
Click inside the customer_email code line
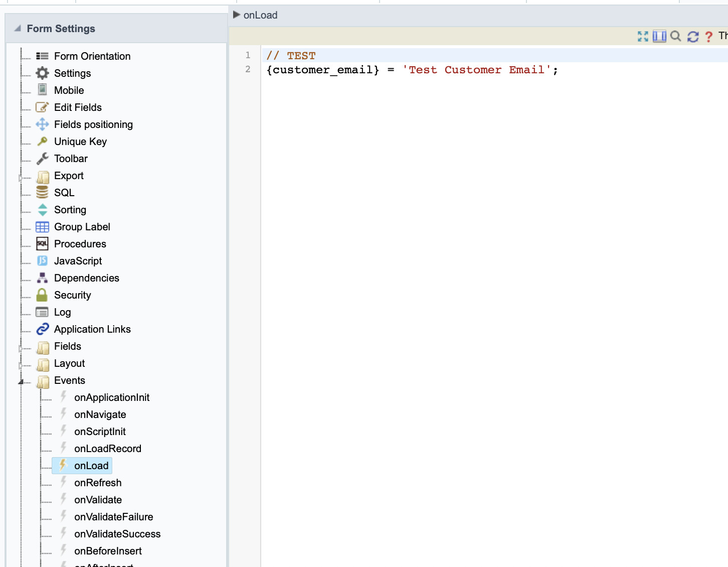click(x=411, y=70)
